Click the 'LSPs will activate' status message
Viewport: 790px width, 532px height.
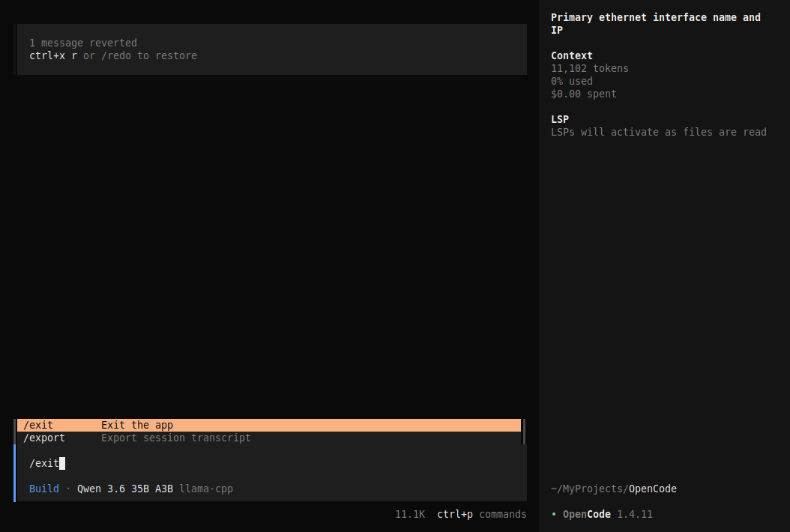[658, 132]
